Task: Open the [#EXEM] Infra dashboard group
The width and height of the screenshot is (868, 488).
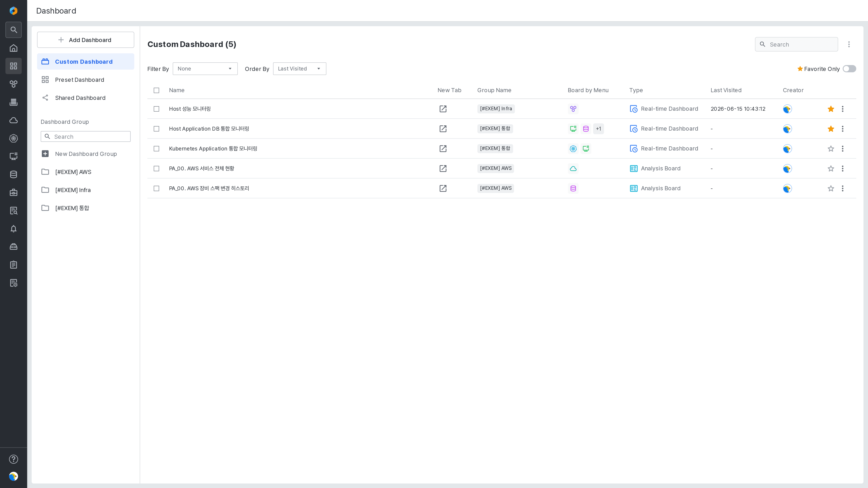Action: point(86,190)
